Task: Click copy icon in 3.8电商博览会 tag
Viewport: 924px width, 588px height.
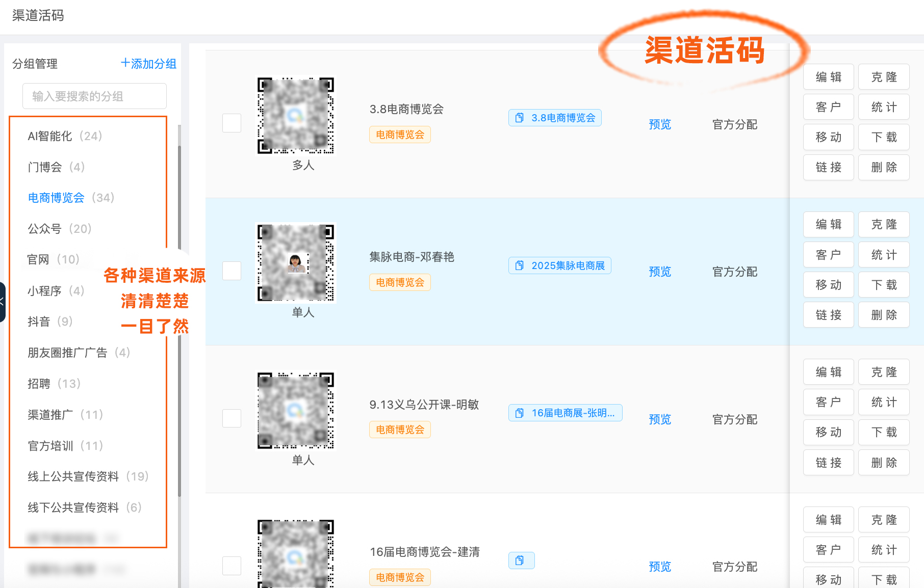Action: click(x=519, y=118)
